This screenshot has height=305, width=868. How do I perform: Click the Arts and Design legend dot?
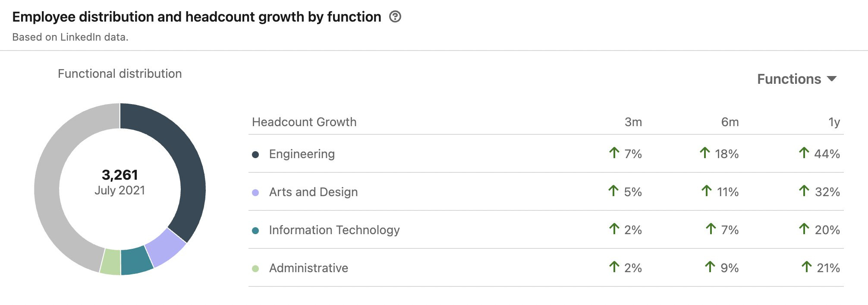[255, 193]
